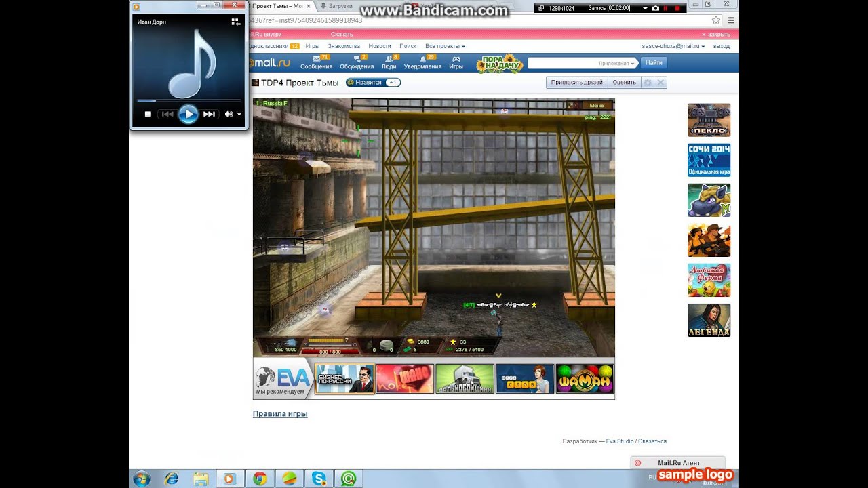Viewport: 868px width, 488px height.
Task: Mute the media player speaker icon
Action: pyautogui.click(x=229, y=114)
